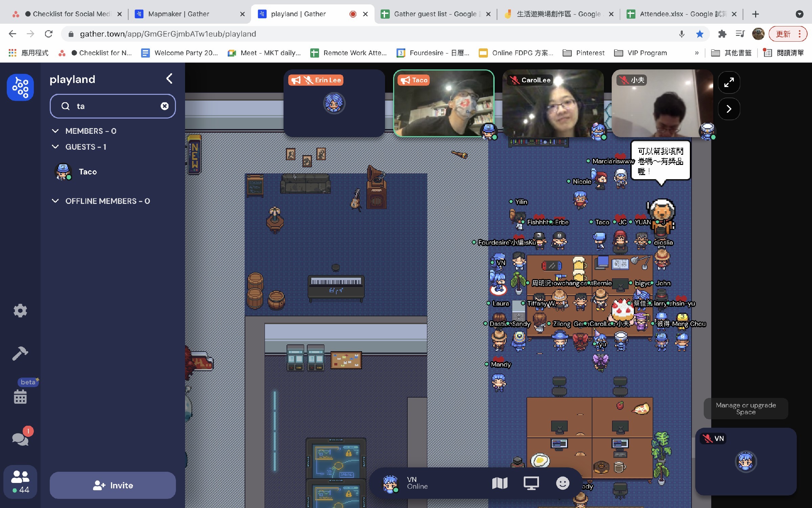Open the emoji reactions smiley icon
The image size is (812, 508).
(x=563, y=483)
